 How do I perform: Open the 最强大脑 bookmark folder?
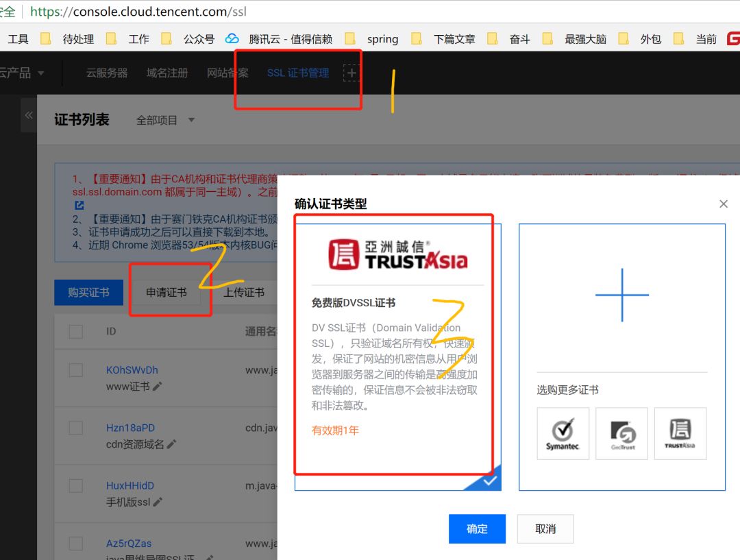coord(574,38)
